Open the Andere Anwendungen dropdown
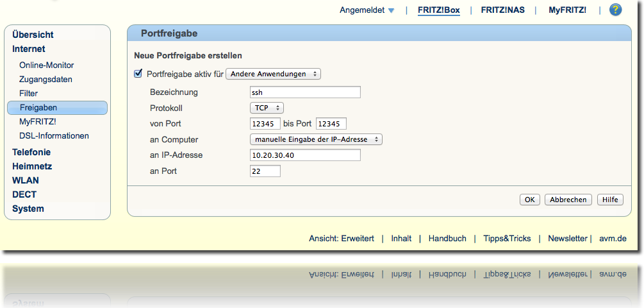644x308 pixels. 274,74
